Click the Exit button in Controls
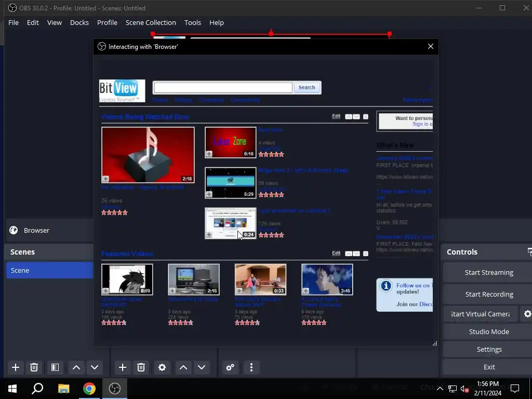Screen dimensions: 532x399 pos(488,367)
